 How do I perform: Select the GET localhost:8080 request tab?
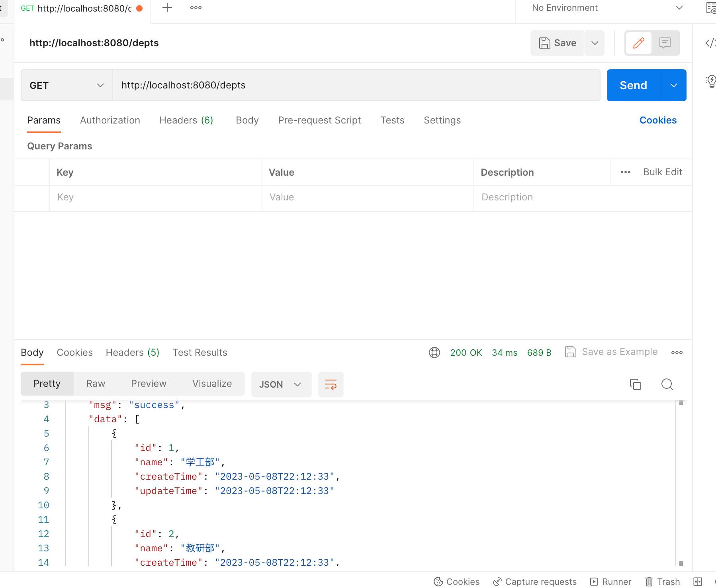point(82,8)
